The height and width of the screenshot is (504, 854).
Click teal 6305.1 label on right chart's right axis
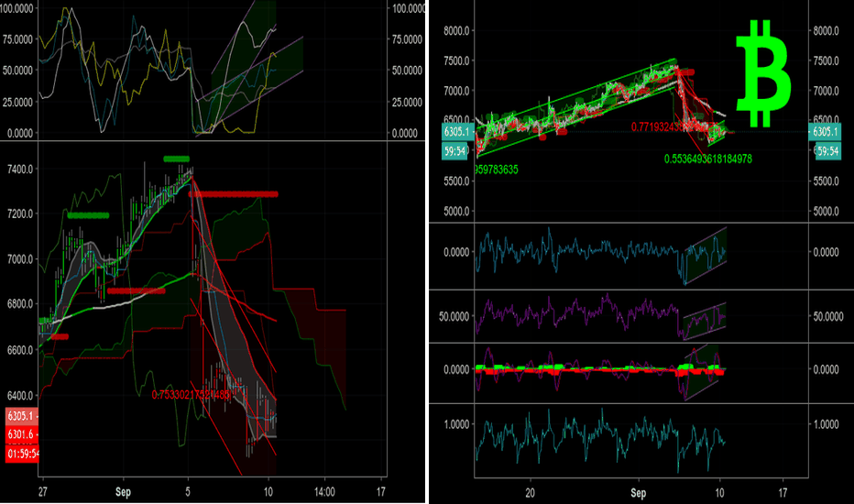click(825, 131)
